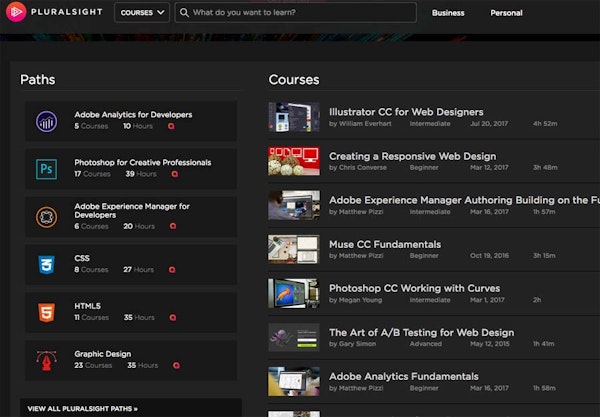600x417 pixels.
Task: Click View All Pluralsight Paths link
Action: pos(82,408)
